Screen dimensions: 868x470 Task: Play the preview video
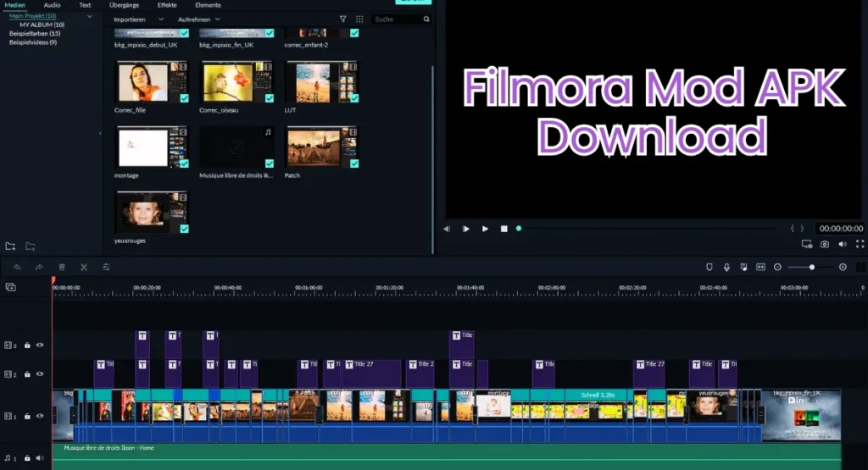click(x=485, y=229)
